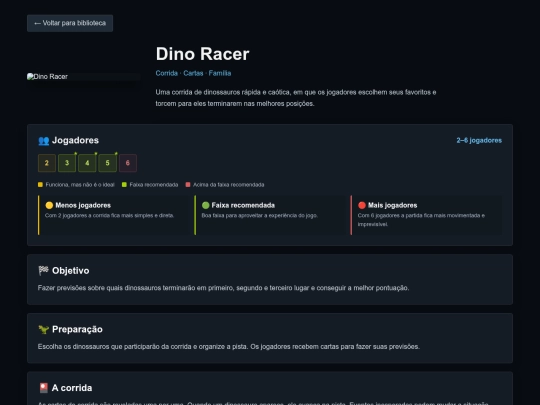Click the Preparação section heading
Viewport: 540px width, 405px height.
(77, 329)
